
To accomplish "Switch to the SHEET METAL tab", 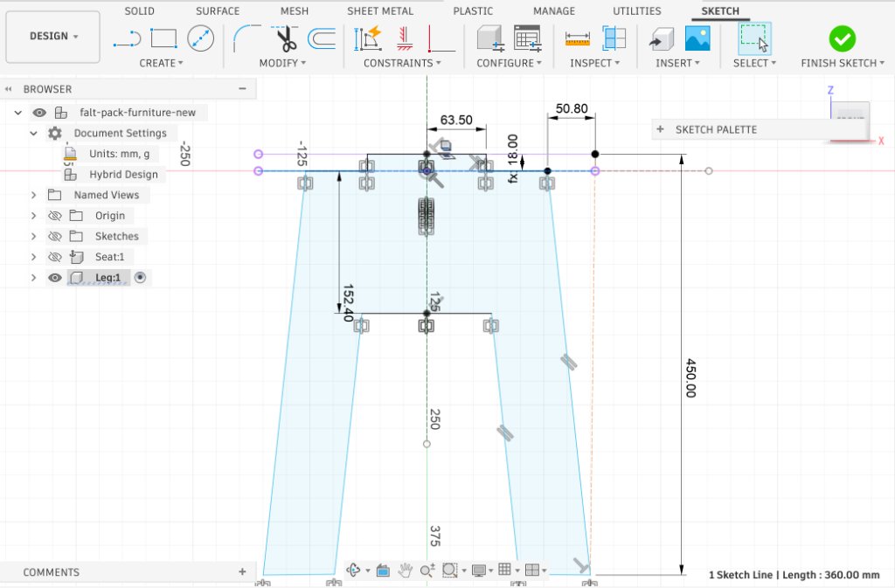I will point(380,10).
